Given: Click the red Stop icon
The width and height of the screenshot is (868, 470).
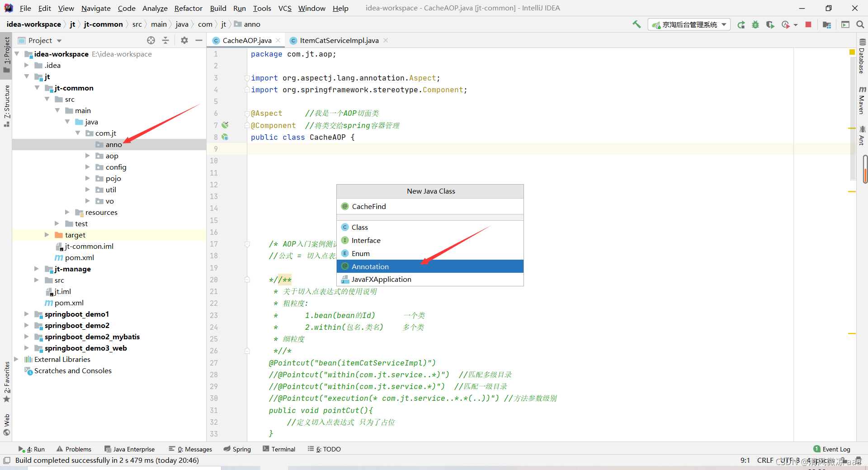Looking at the screenshot, I should click(808, 24).
